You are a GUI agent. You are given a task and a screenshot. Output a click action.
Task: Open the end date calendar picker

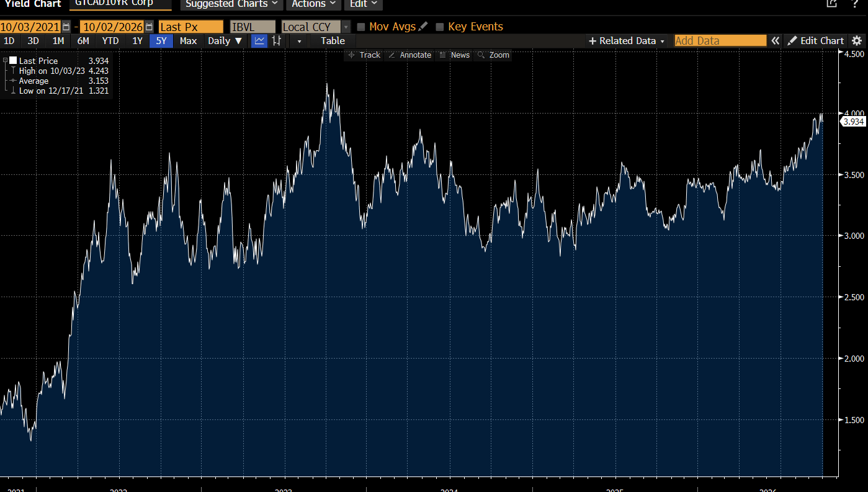149,27
